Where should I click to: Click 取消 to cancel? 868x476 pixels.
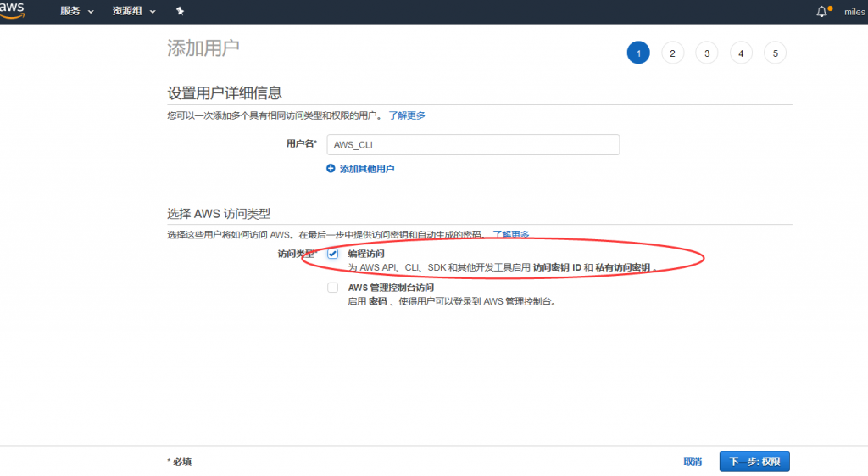[x=693, y=462]
